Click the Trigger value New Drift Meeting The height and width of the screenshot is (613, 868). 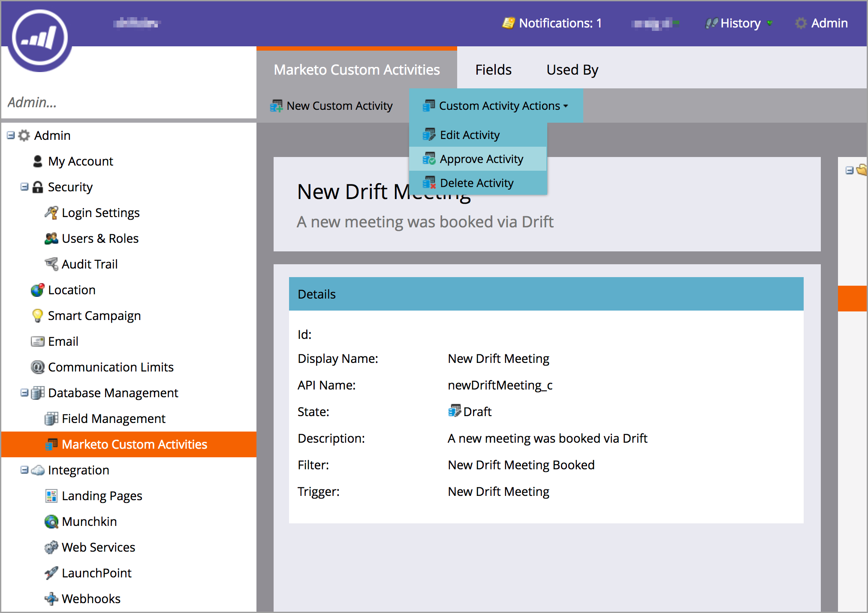pos(498,492)
